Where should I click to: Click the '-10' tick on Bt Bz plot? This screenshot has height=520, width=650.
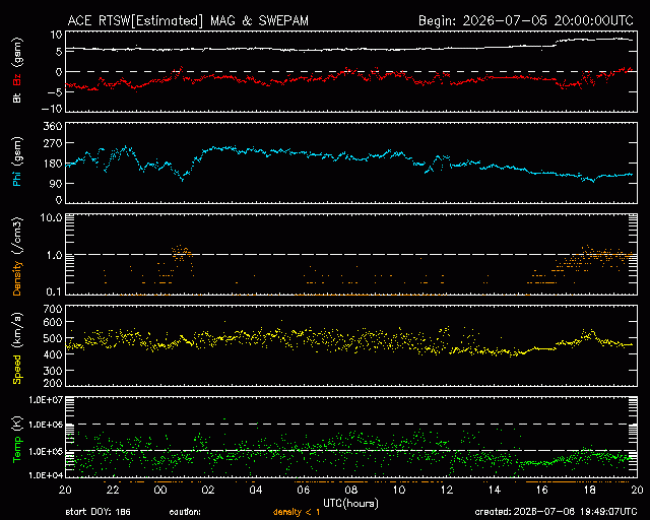pyautogui.click(x=51, y=109)
